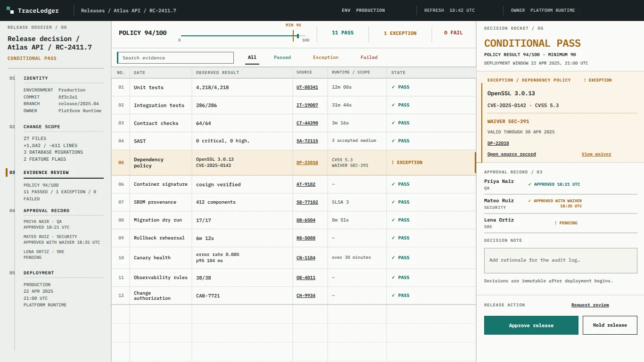Switch to the Failed filter tab
Viewport: 644px width, 362px height.
[x=369, y=58]
